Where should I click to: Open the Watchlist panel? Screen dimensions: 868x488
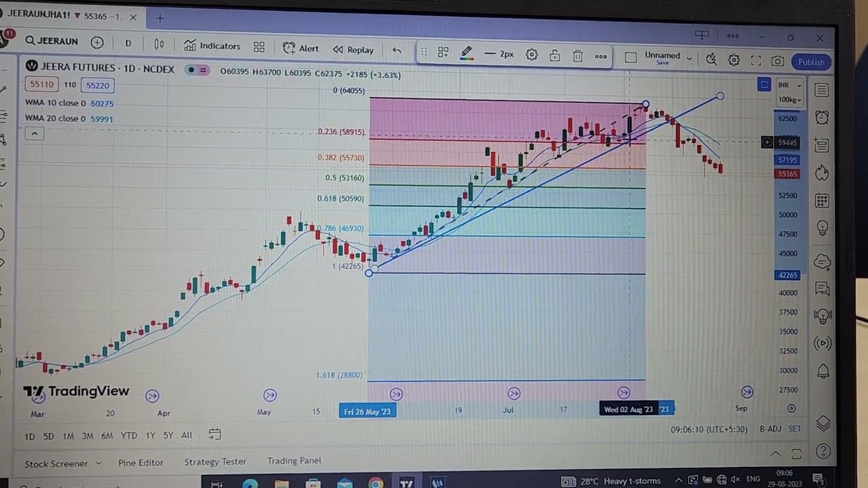tap(821, 90)
